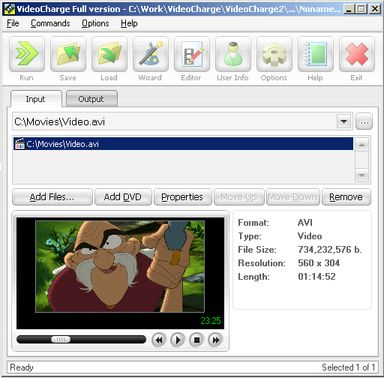The height and width of the screenshot is (378, 384).
Task: Switch to the Input tab
Action: click(x=36, y=99)
